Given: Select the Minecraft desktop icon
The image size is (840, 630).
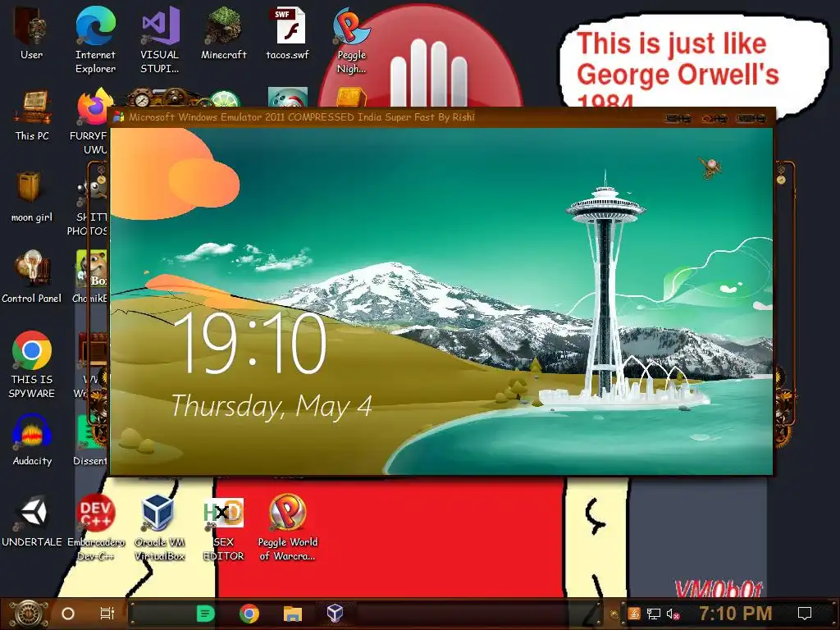Looking at the screenshot, I should click(223, 33).
